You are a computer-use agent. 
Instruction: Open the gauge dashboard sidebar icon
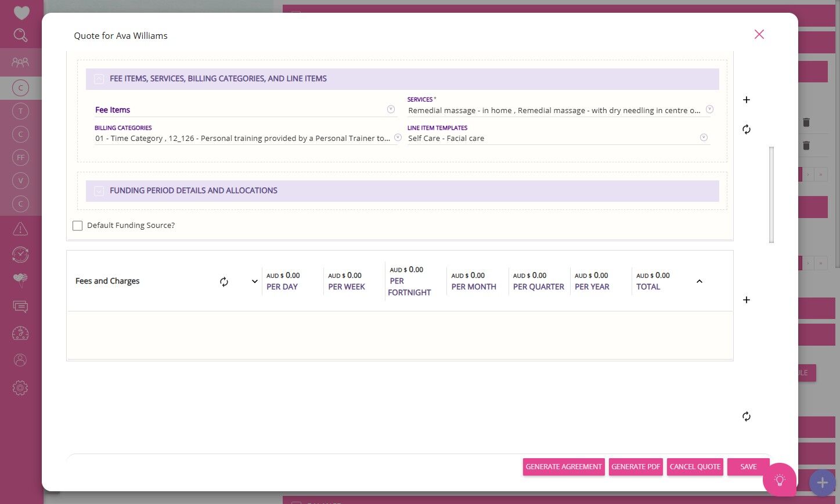[20, 333]
